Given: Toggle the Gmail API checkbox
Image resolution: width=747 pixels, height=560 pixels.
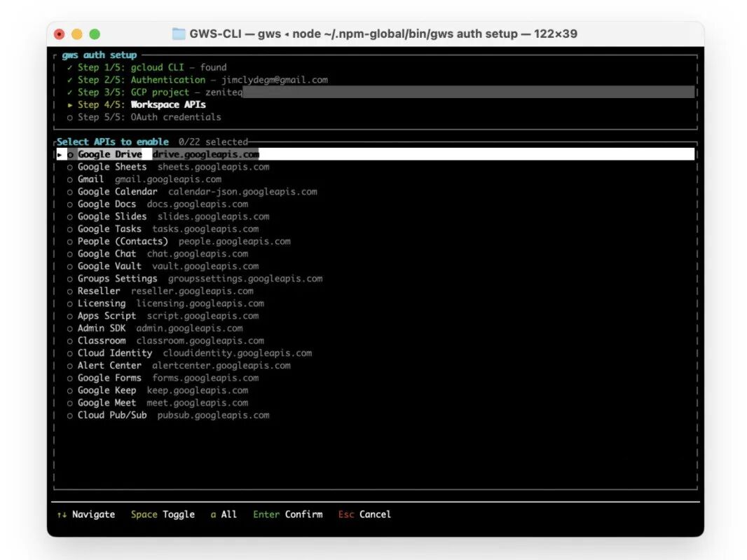Looking at the screenshot, I should [x=70, y=179].
